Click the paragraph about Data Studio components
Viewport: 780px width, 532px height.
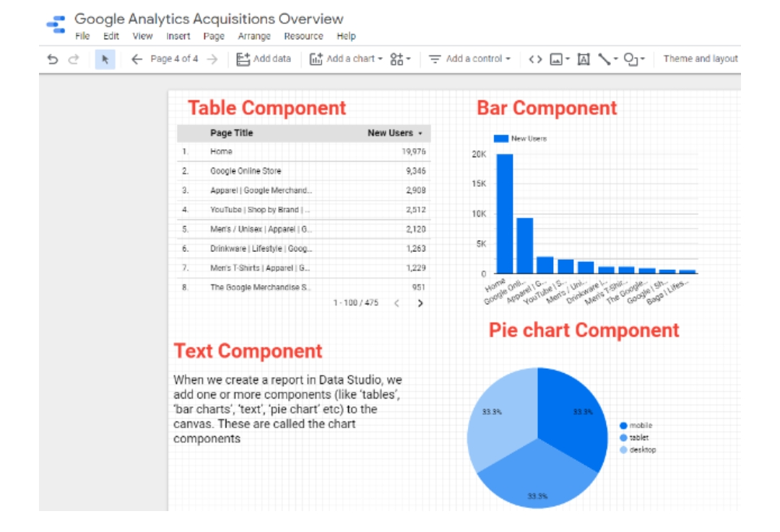click(287, 409)
